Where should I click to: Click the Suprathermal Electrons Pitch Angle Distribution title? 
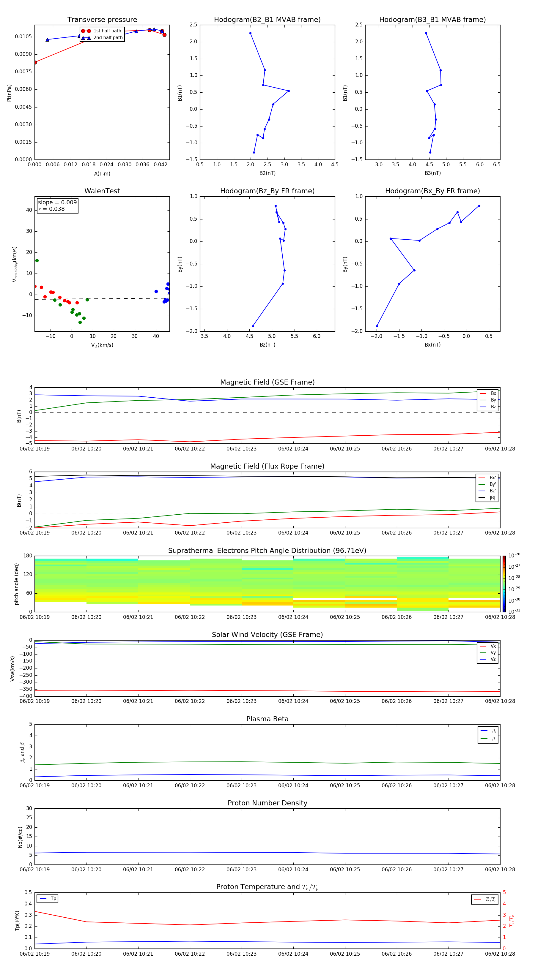(267, 551)
